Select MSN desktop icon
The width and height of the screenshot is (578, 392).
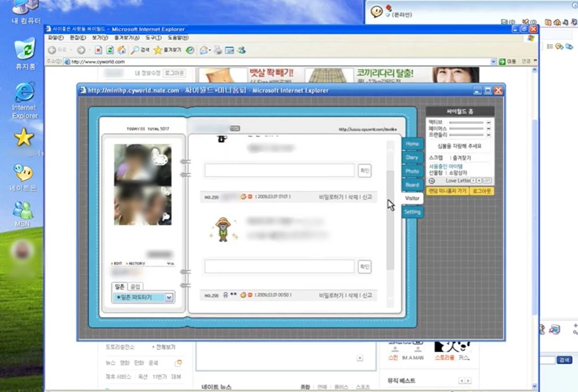click(x=23, y=215)
